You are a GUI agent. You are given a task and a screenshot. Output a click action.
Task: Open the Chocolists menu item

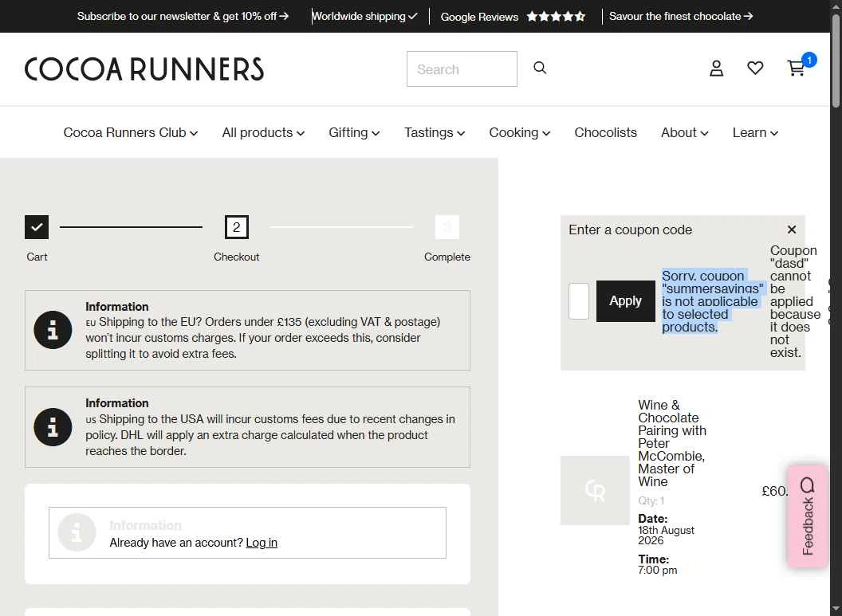606,132
